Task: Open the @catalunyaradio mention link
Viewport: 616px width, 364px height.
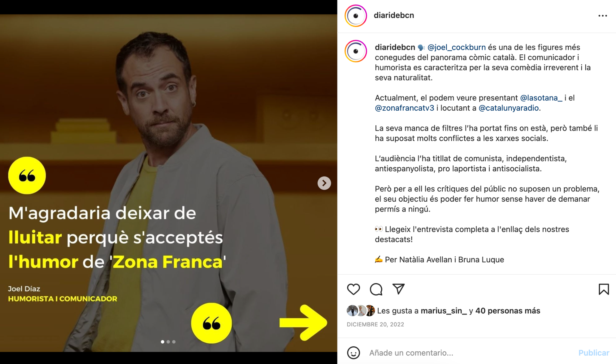Action: pos(509,108)
